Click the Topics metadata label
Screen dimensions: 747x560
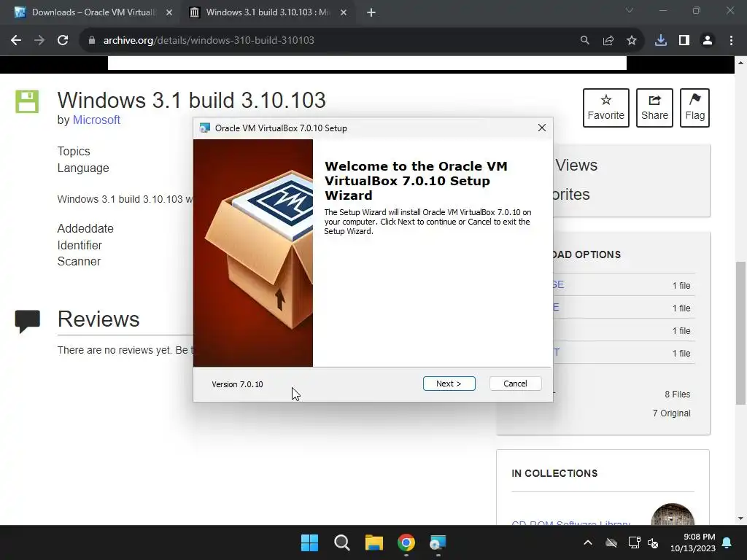click(x=74, y=152)
